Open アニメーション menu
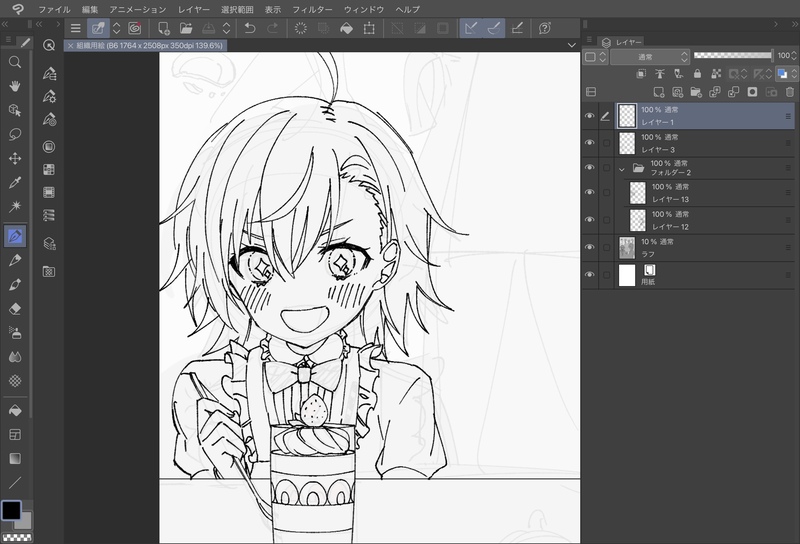Viewport: 800px width, 544px height. (138, 9)
